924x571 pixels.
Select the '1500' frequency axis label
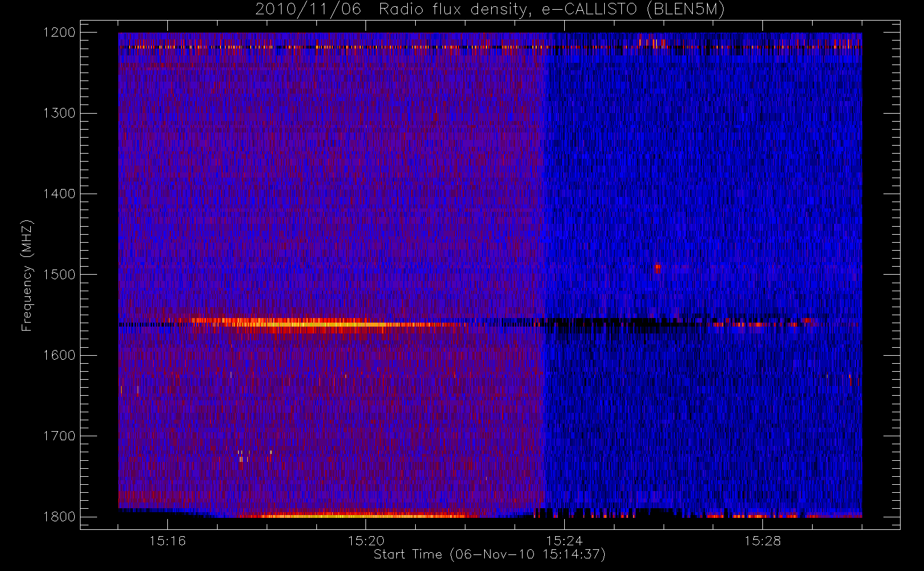click(59, 275)
